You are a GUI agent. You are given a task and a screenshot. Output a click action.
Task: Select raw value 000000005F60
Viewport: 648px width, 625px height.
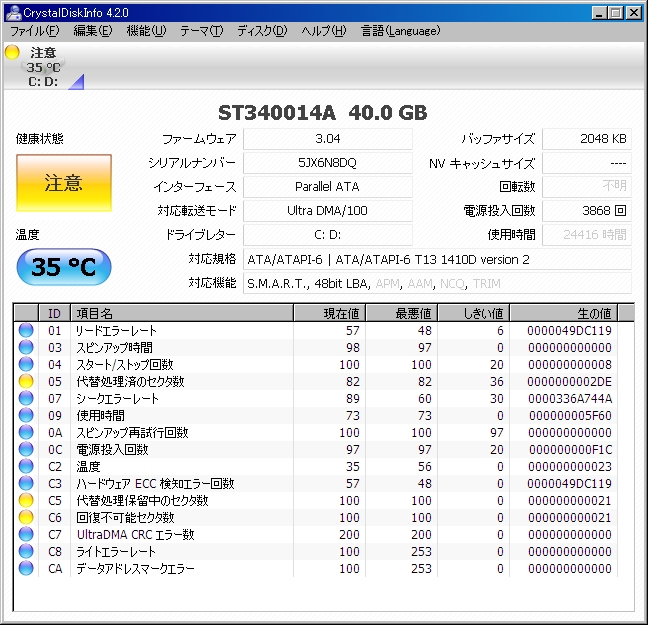coord(570,415)
